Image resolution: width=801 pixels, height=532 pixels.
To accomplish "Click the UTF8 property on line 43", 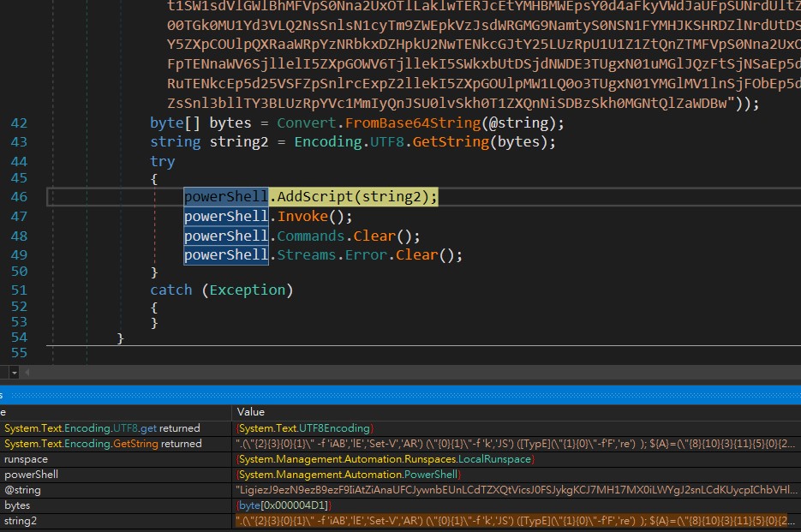I will tap(386, 142).
